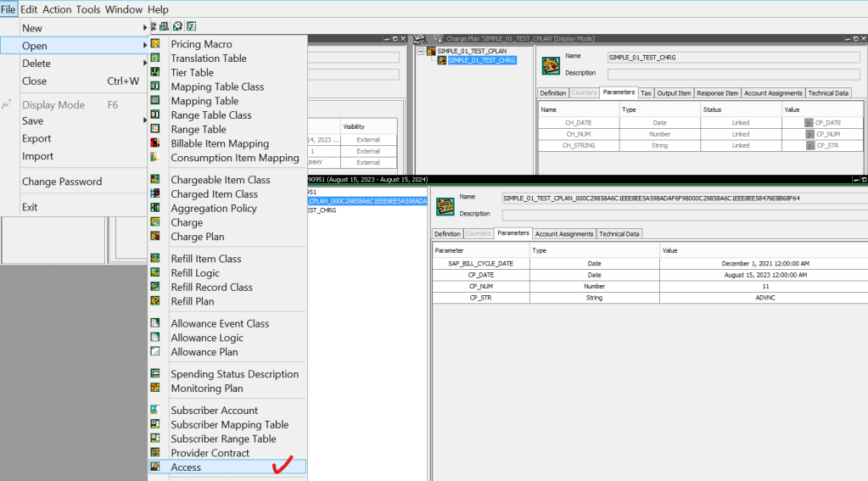Click the Access menu entry

[186, 467]
